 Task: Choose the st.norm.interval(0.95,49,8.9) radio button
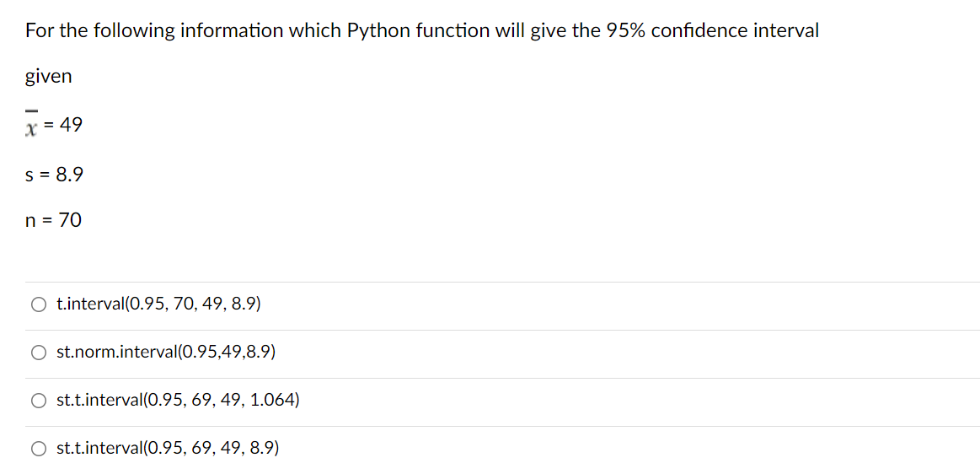click(39, 353)
